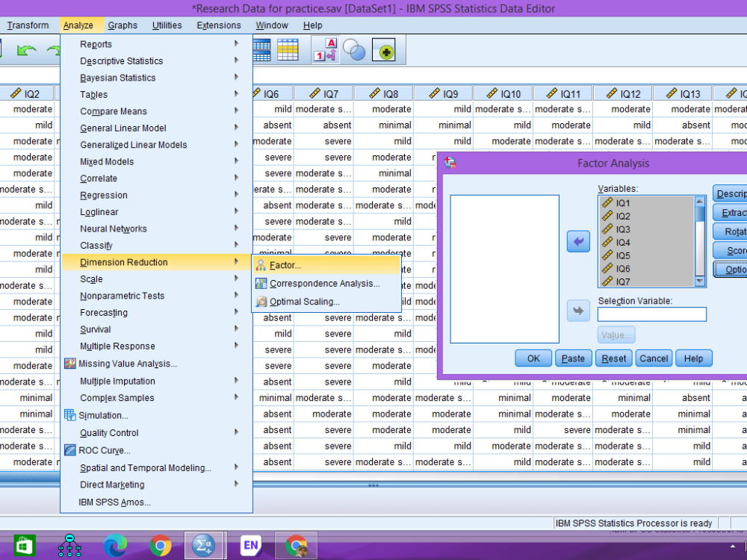Click OK in the Factor Analysis dialog
747x560 pixels.
coord(533,358)
